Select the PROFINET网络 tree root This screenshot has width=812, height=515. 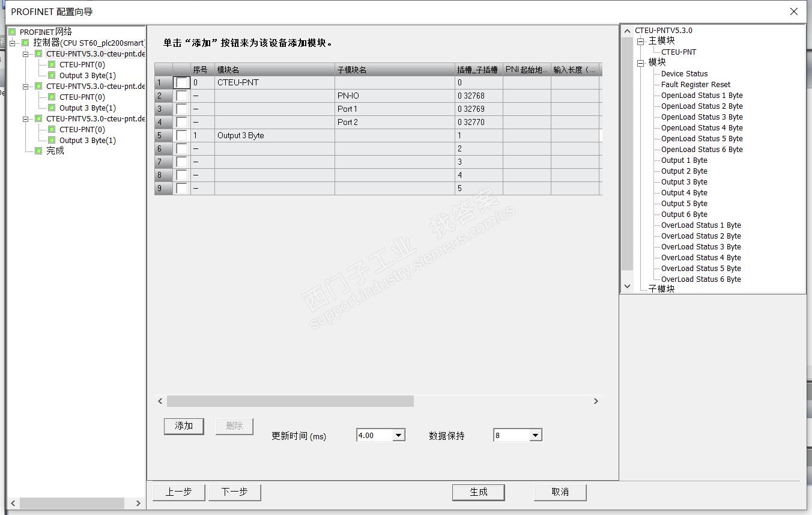pos(46,32)
